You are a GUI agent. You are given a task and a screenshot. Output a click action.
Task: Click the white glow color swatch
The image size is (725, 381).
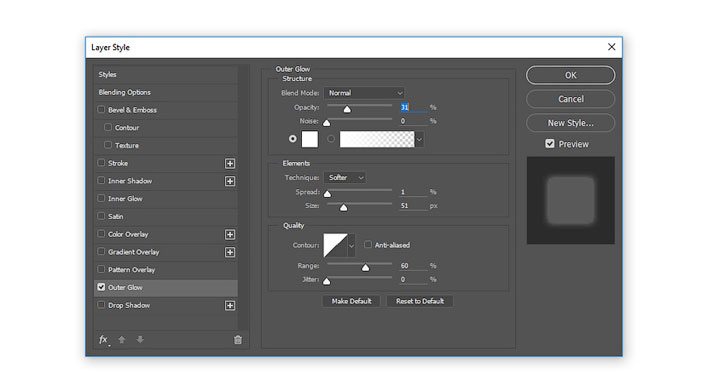310,139
